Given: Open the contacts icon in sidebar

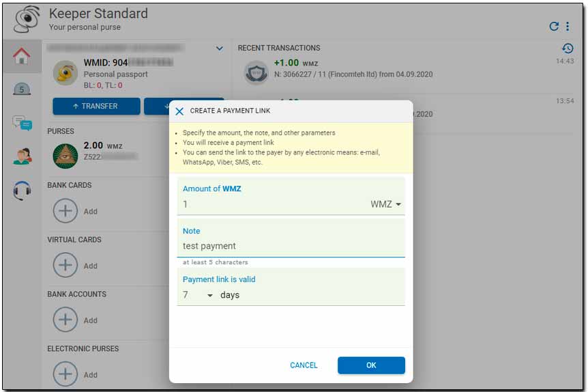Looking at the screenshot, I should (22, 156).
